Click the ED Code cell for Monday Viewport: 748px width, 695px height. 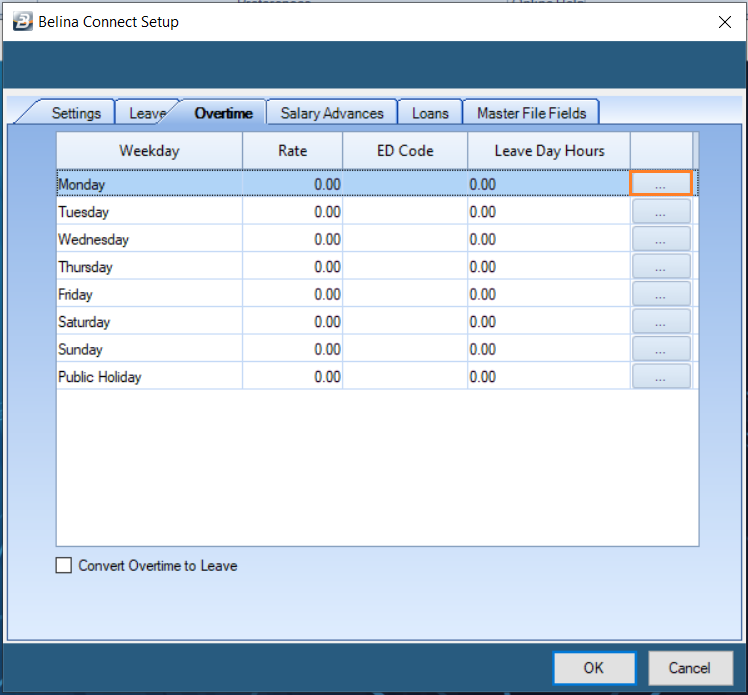click(x=405, y=184)
